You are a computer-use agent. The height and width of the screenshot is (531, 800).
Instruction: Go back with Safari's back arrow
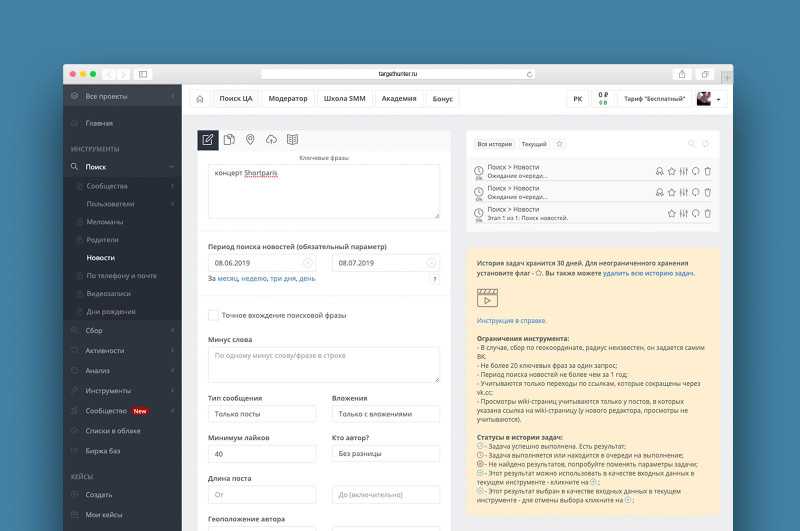point(109,74)
